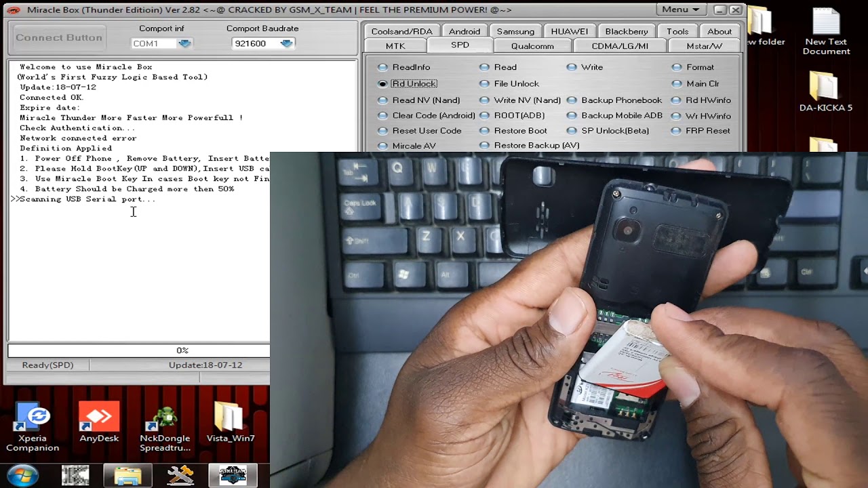Screen dimensions: 868x488
Task: Click the "Connected OK." log line
Action: tap(52, 98)
